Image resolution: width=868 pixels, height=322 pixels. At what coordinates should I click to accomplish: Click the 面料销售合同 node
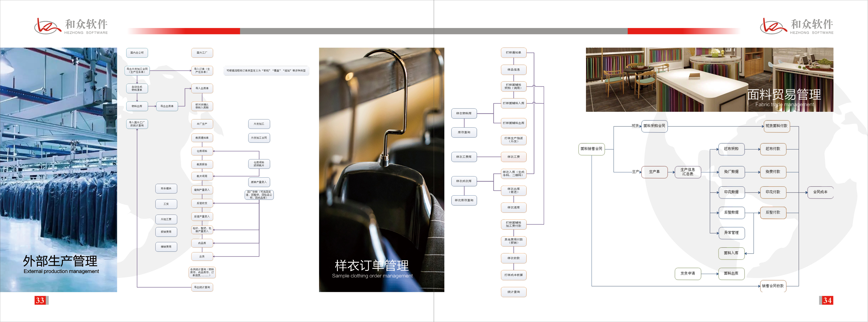(591, 149)
